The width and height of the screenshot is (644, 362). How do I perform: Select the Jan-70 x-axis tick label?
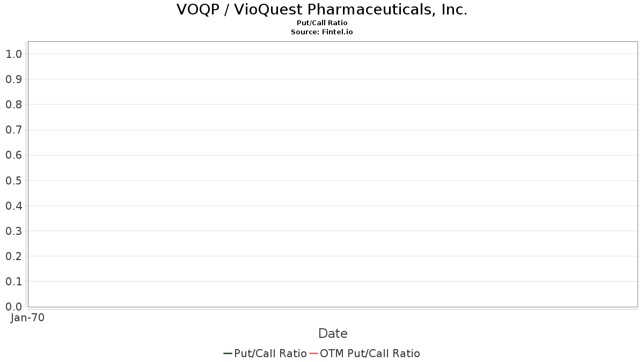coord(27,317)
